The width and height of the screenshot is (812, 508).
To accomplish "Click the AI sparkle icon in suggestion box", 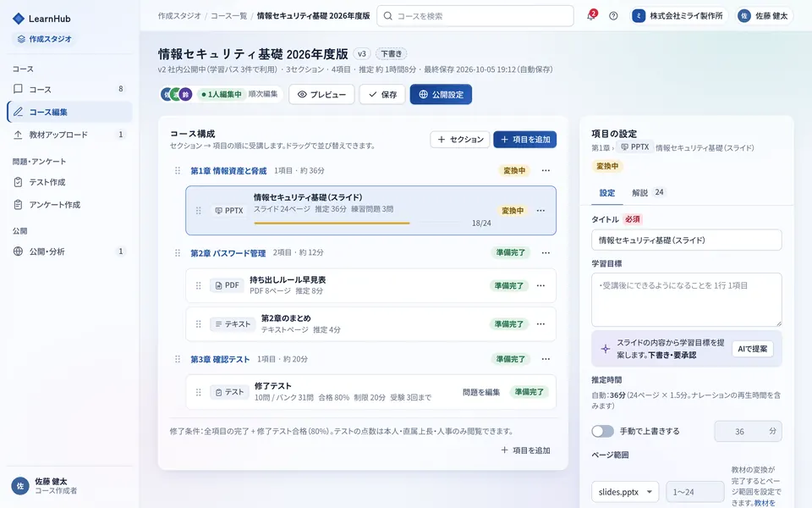I will pyautogui.click(x=605, y=349).
